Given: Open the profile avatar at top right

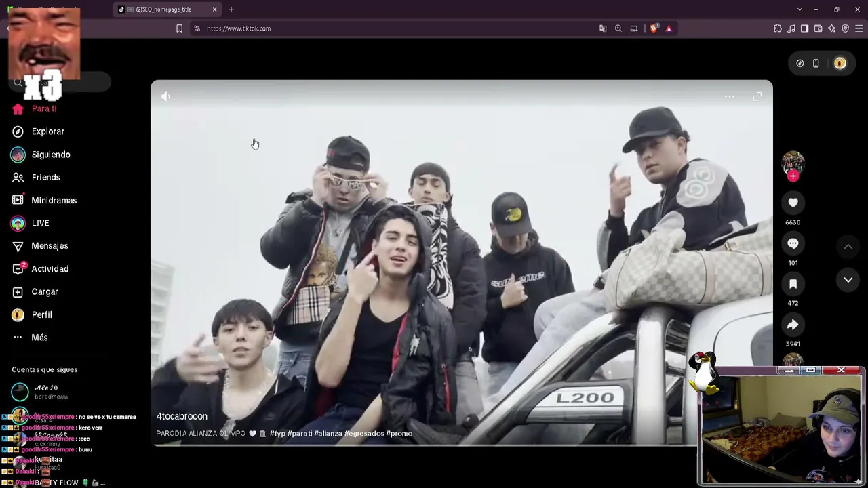Looking at the screenshot, I should click(x=840, y=63).
